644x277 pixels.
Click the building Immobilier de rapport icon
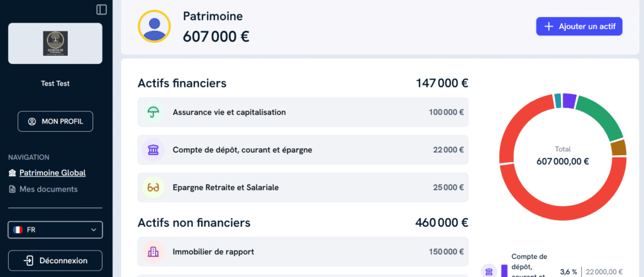click(x=152, y=252)
